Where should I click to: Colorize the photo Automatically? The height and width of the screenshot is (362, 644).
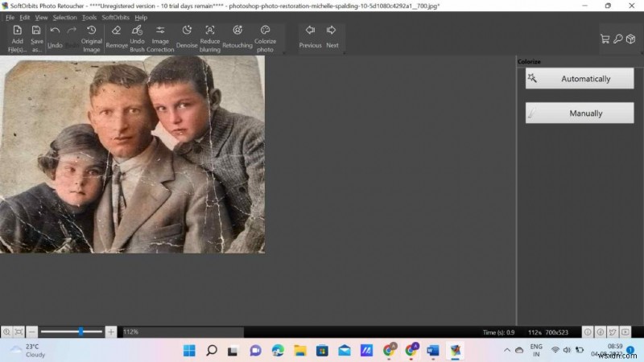click(x=580, y=78)
